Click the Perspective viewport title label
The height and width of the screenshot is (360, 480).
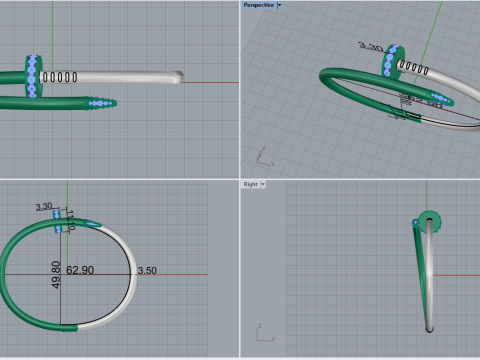259,5
